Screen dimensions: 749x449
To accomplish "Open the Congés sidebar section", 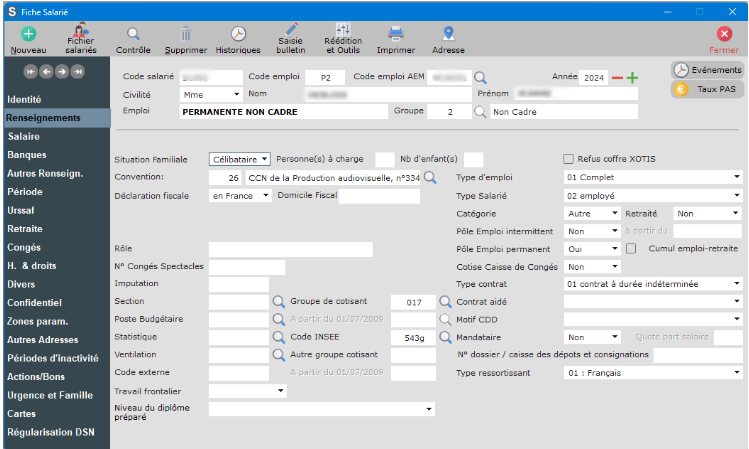I will 25,247.
